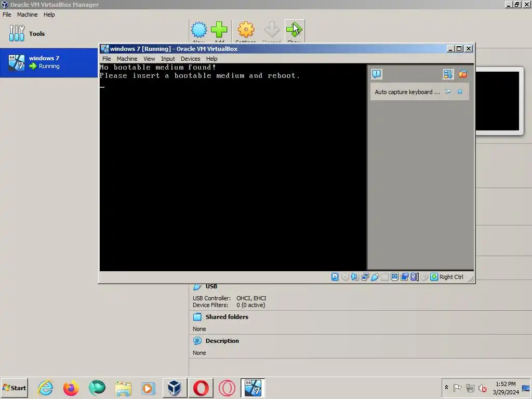Click inside the VM black console screen

(x=233, y=167)
